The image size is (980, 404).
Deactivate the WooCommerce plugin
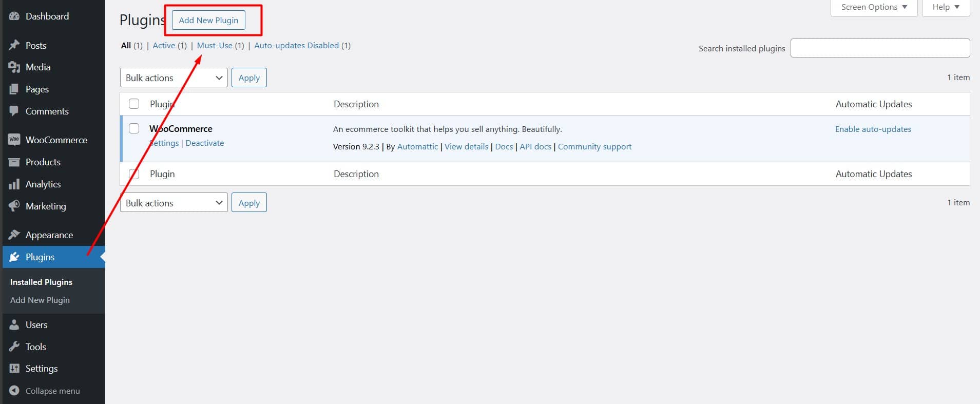[204, 143]
